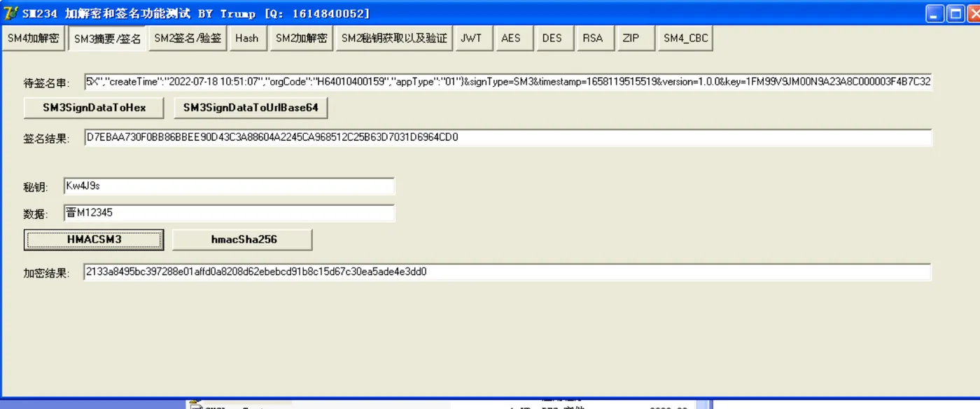Switch to the SM2秘钥获取以及验证 tab
The height and width of the screenshot is (409, 980).
(394, 39)
